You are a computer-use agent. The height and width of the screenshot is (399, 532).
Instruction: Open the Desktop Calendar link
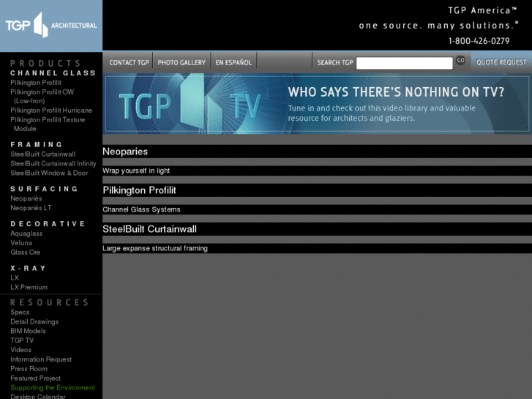click(x=37, y=396)
